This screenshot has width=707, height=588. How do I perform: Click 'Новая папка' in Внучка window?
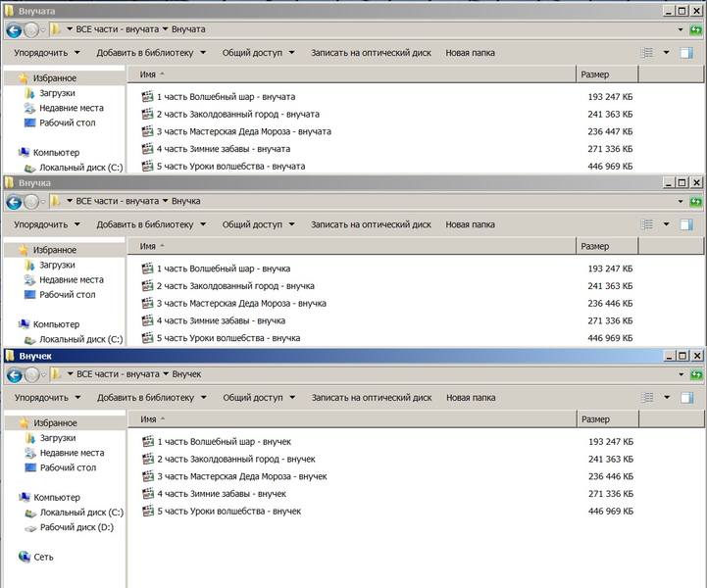pos(471,224)
